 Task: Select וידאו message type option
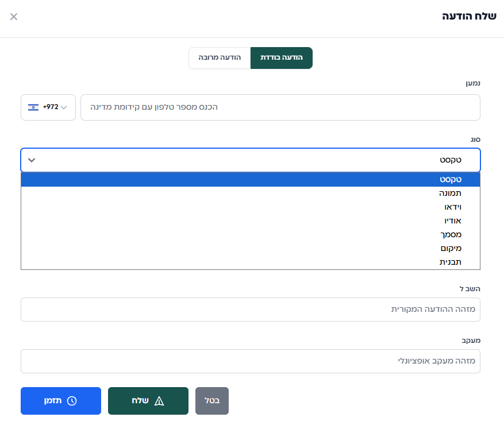pyautogui.click(x=250, y=207)
